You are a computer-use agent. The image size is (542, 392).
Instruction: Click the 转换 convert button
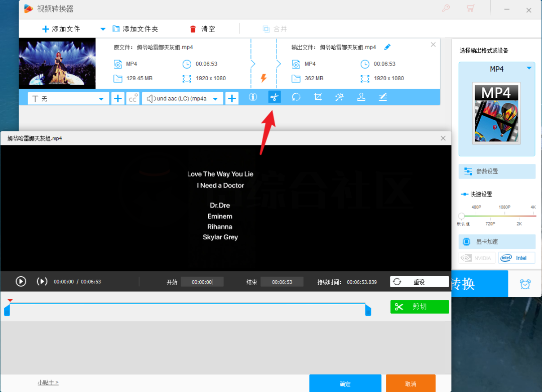479,284
